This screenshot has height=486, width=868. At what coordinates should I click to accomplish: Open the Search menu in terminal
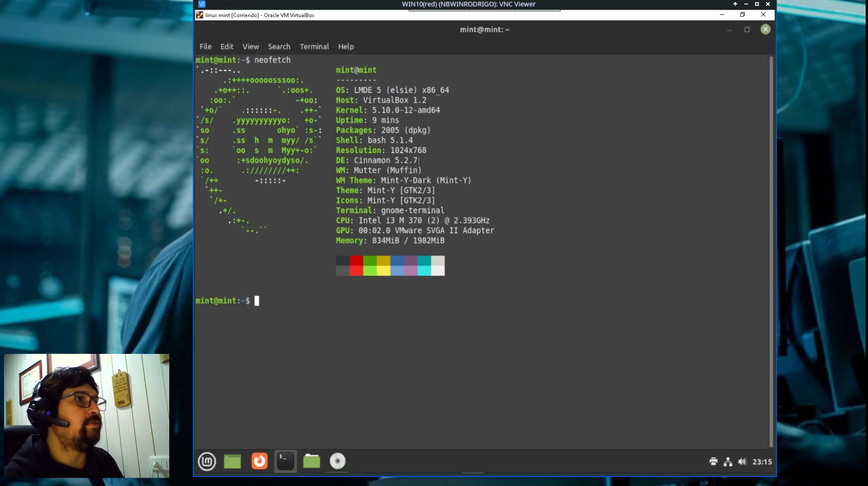pos(279,46)
